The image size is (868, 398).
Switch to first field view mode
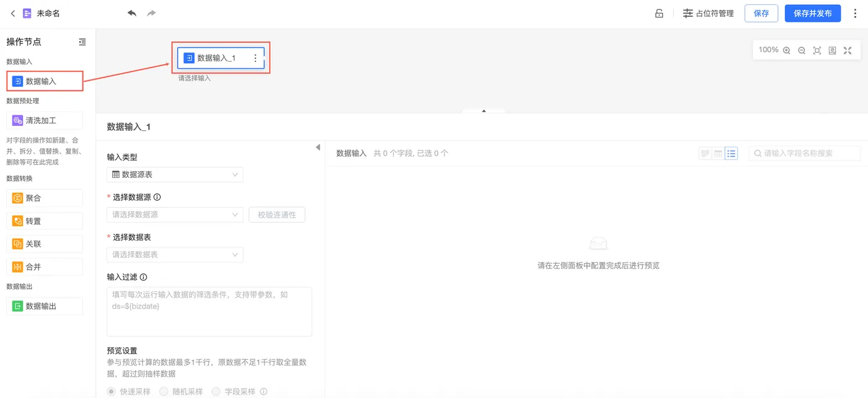pos(705,153)
